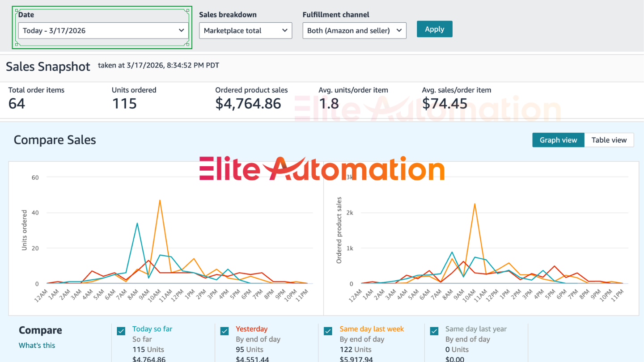Click the orange peak in Units ordered chart
The image size is (644, 362).
point(160,200)
